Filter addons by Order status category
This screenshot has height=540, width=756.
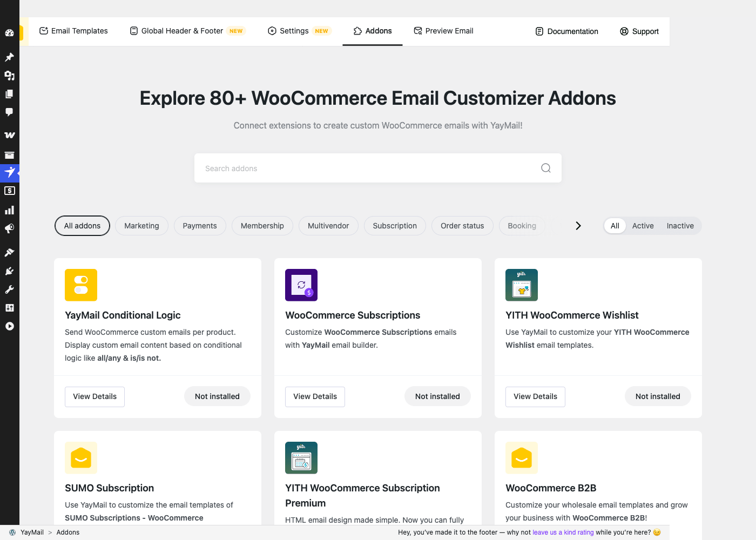tap(462, 226)
